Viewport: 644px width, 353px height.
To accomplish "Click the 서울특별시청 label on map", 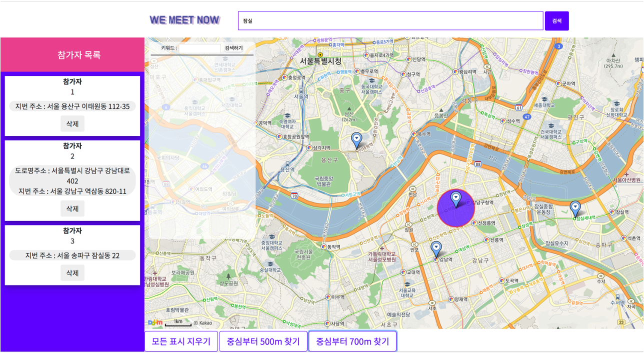I will (x=320, y=61).
